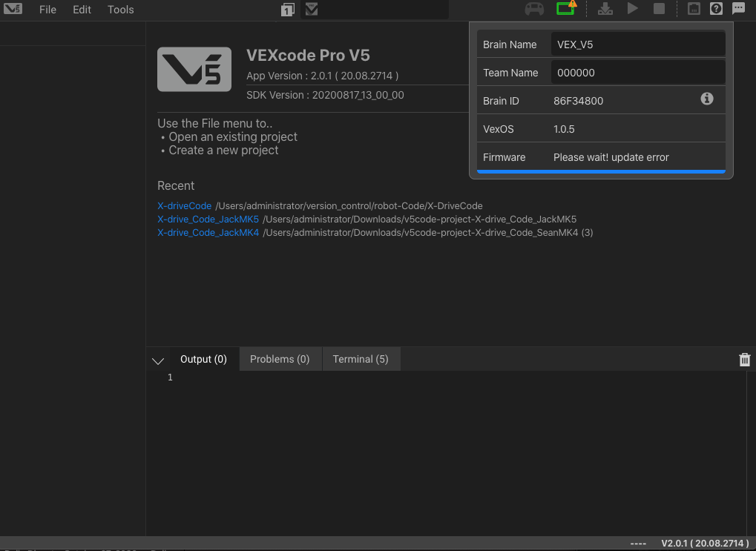Open the Edit menu
The width and height of the screenshot is (756, 551).
82,10
